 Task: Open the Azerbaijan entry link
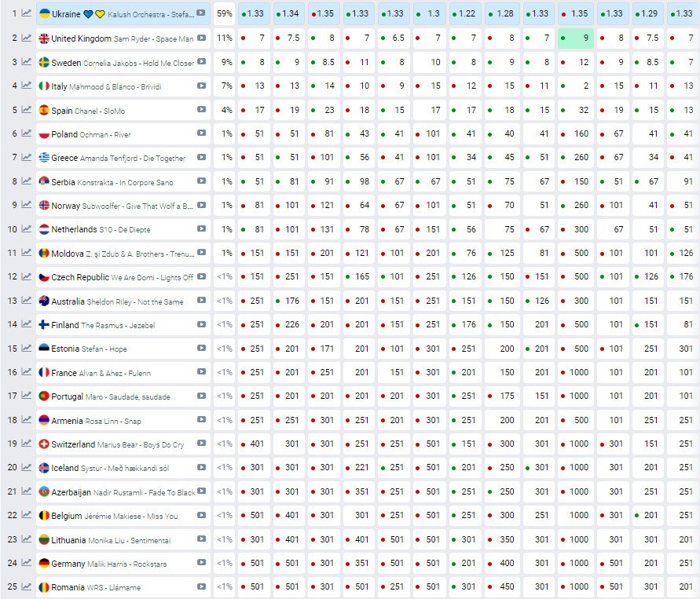(x=71, y=492)
